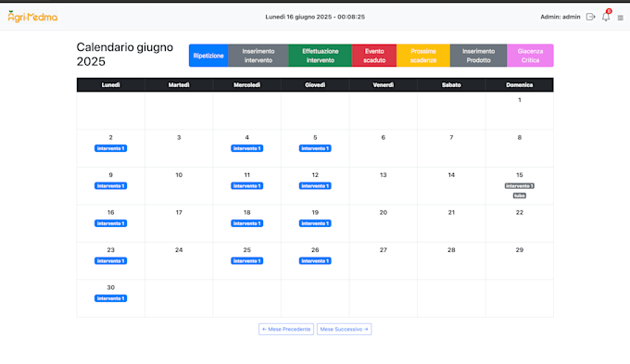This screenshot has height=364, width=630.
Task: Open intervento 1 on June 11
Action: coord(247,186)
